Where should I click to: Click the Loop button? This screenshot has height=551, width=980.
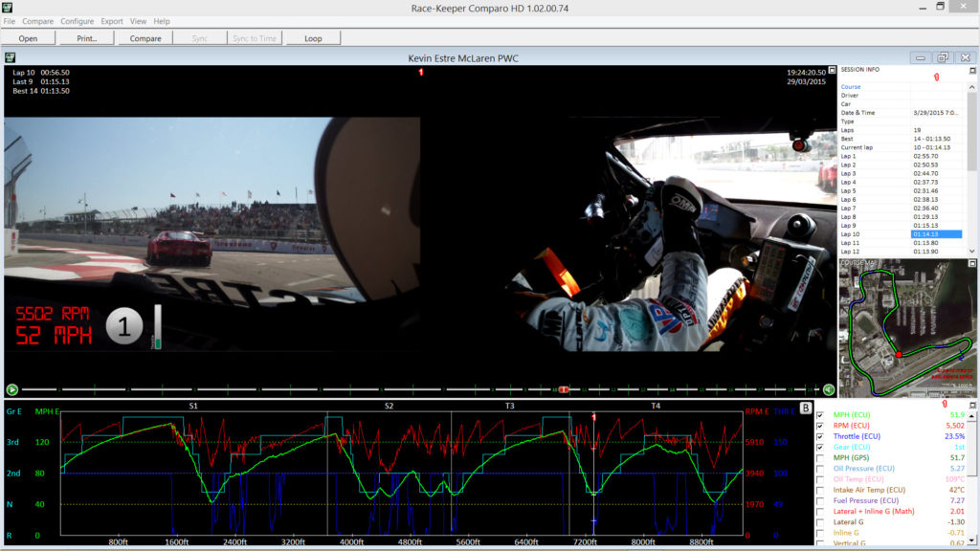pos(312,38)
